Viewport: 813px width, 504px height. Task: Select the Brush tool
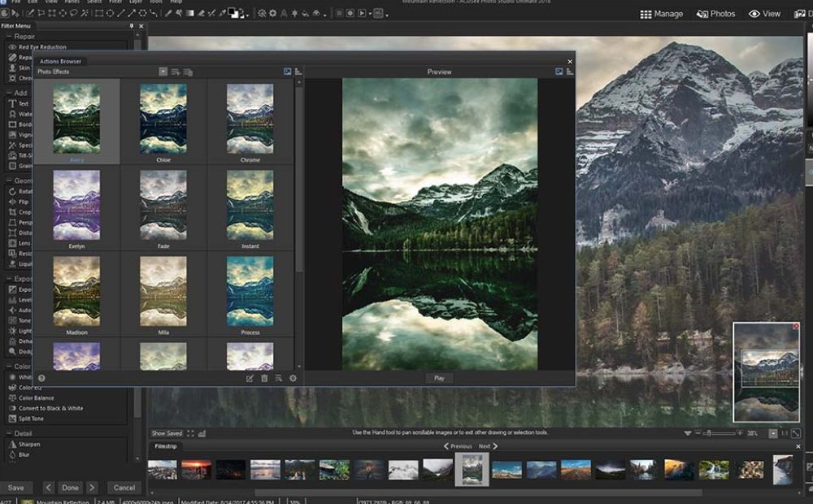click(x=168, y=14)
